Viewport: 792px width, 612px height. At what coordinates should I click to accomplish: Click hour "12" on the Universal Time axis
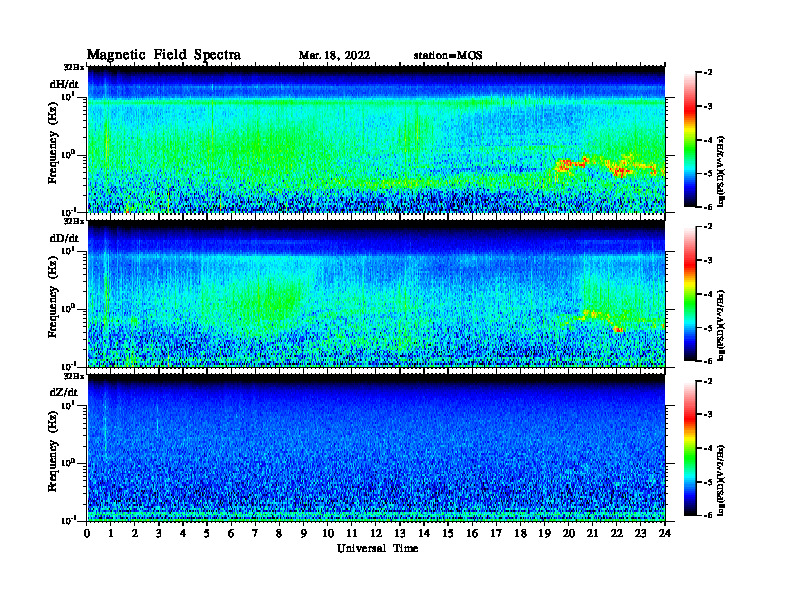tap(376, 534)
